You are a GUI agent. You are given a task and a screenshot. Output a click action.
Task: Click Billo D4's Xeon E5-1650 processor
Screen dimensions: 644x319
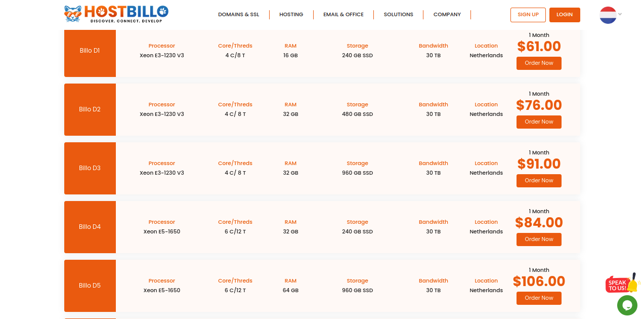click(x=162, y=231)
